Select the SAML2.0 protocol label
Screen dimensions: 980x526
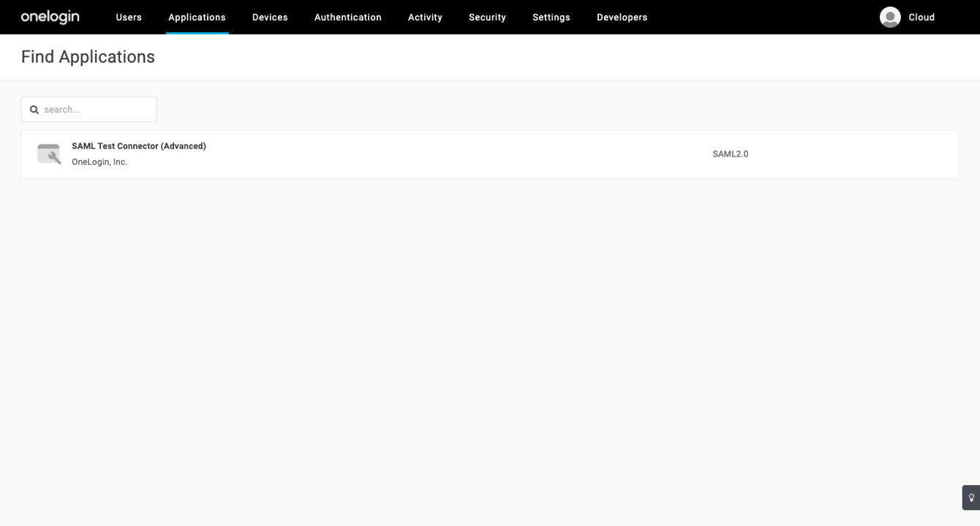[730, 154]
